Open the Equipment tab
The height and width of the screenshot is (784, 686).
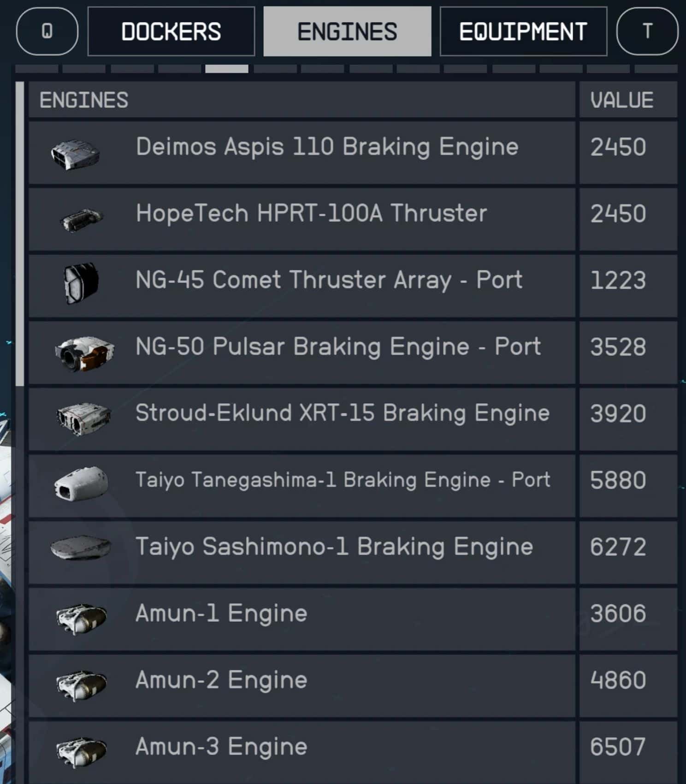(x=523, y=32)
